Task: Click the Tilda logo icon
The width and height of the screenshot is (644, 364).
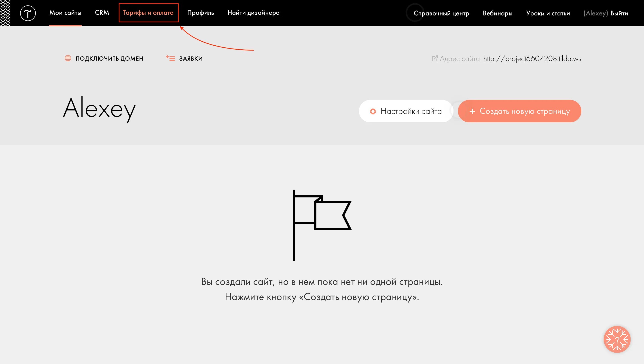Action: click(x=28, y=13)
